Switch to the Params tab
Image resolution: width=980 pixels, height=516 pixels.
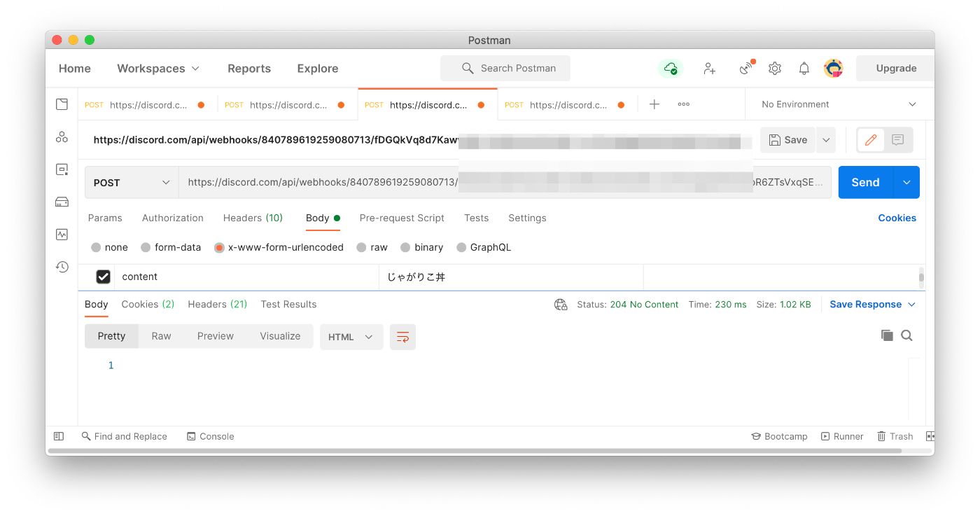(105, 218)
